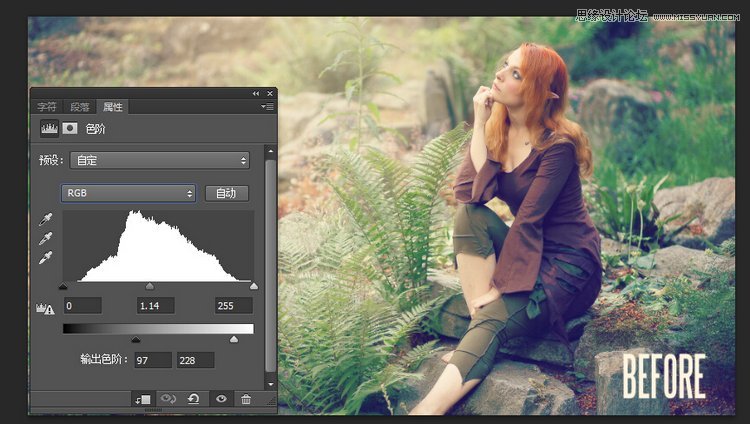The image size is (750, 424).
Task: Click view previous state icon
Action: (x=168, y=399)
